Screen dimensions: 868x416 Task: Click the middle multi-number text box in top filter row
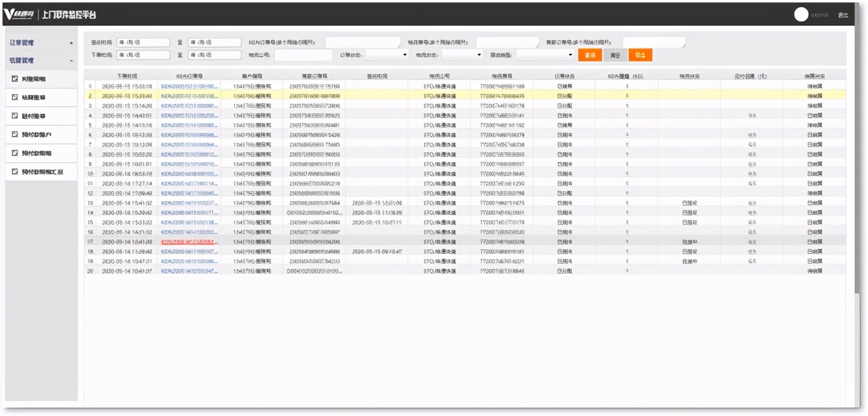[507, 43]
